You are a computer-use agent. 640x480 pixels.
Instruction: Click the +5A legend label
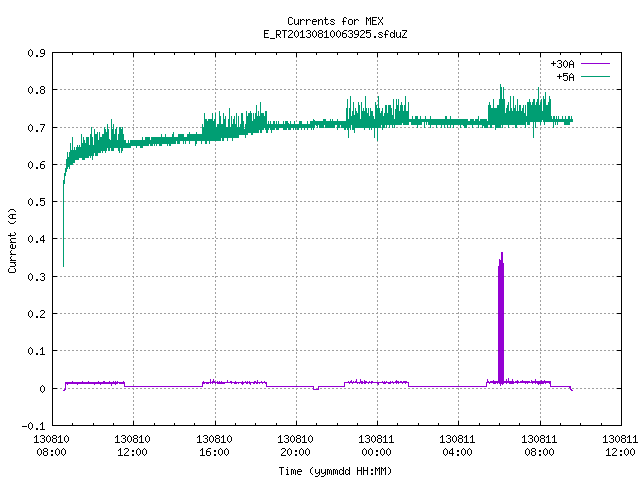point(565,77)
